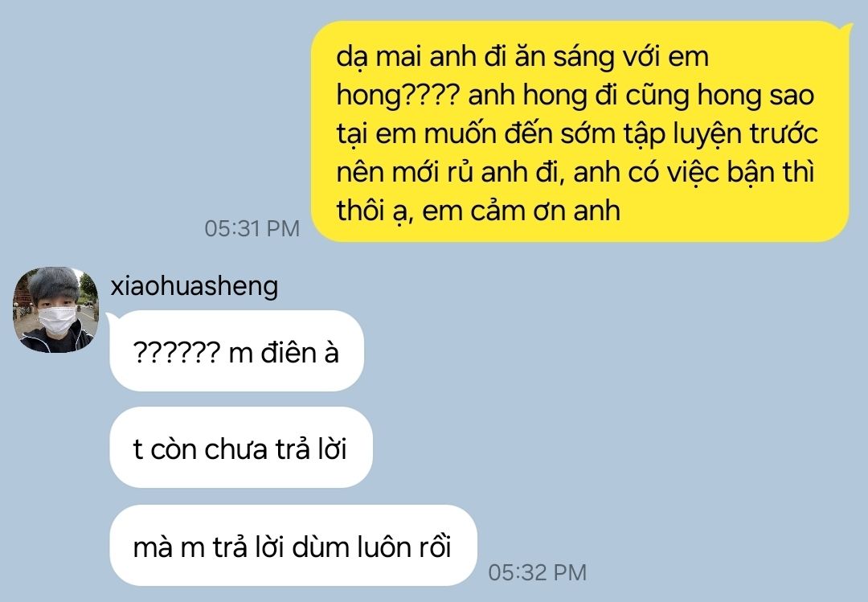
Task: Open xiaohuasheng's profile avatar photo
Action: [x=55, y=310]
